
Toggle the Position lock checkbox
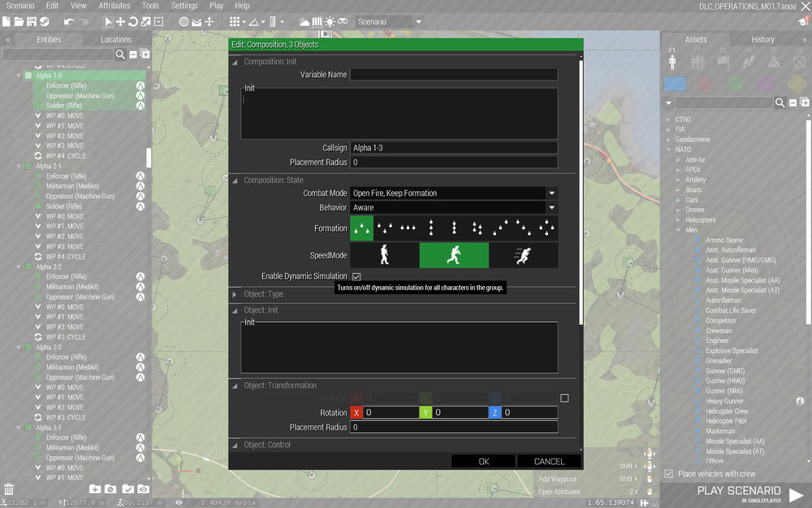tap(563, 397)
